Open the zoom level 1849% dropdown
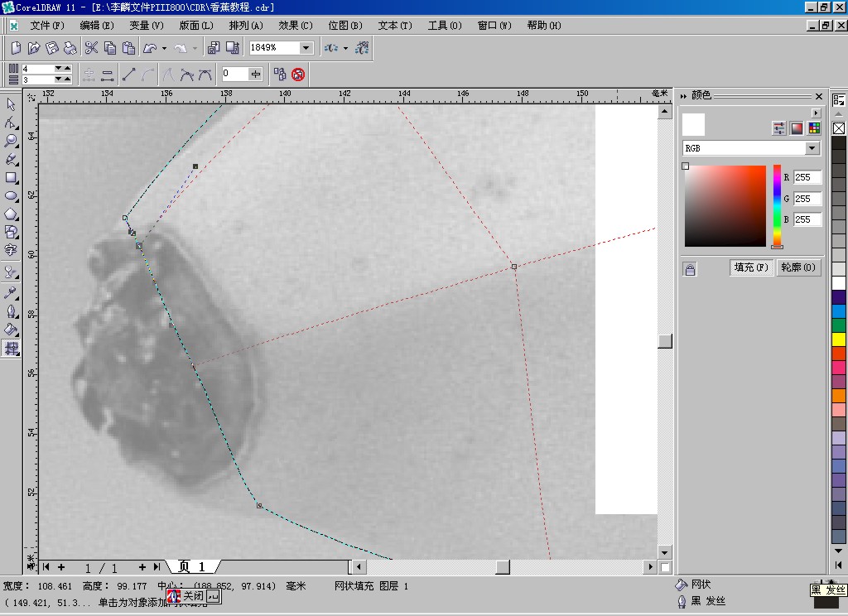 [305, 48]
